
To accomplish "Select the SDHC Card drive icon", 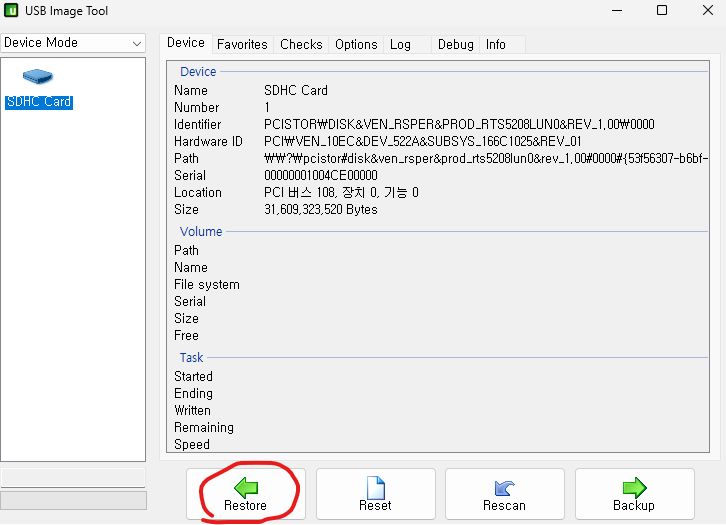I will click(x=38, y=76).
